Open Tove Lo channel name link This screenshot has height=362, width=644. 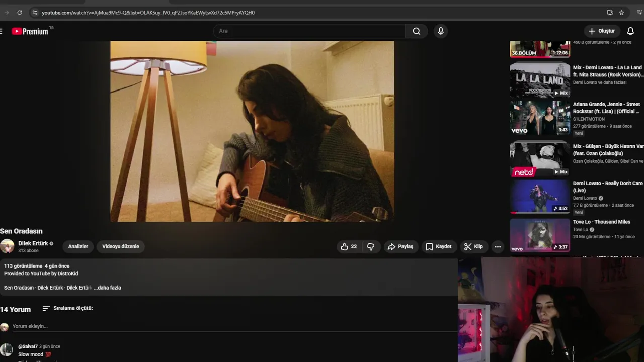(x=581, y=230)
